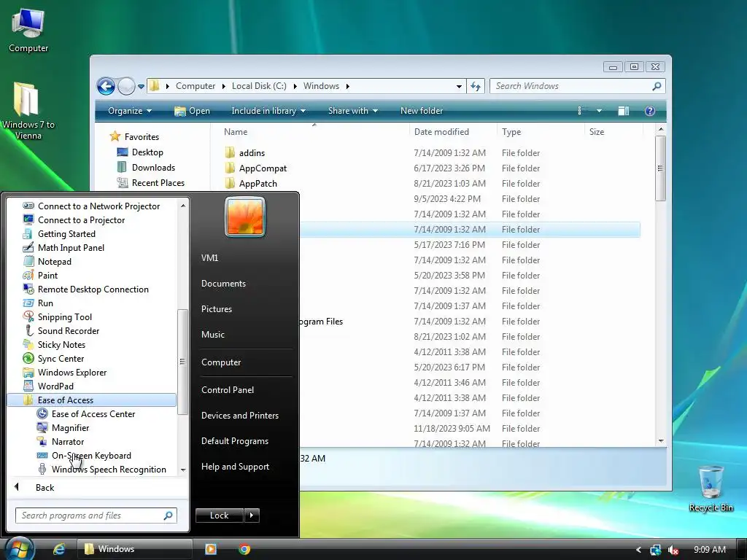
Task: Open Connect to a Projector
Action: pyautogui.click(x=81, y=220)
